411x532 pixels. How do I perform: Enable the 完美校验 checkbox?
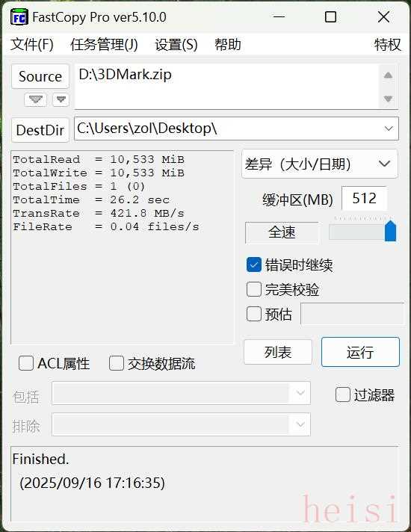[x=254, y=289]
